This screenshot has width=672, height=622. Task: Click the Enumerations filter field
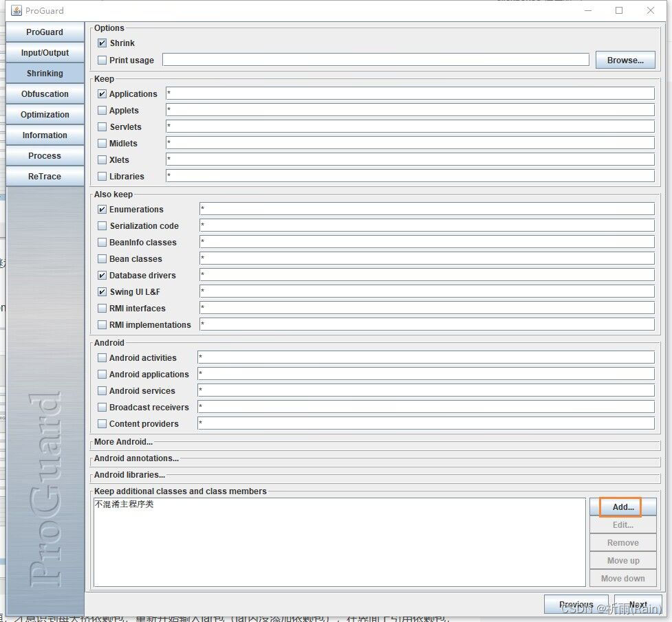(427, 209)
